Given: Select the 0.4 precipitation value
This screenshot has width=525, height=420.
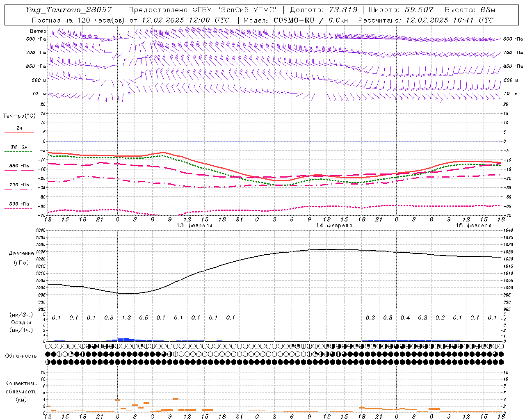Looking at the screenshot, I should (x=405, y=318).
